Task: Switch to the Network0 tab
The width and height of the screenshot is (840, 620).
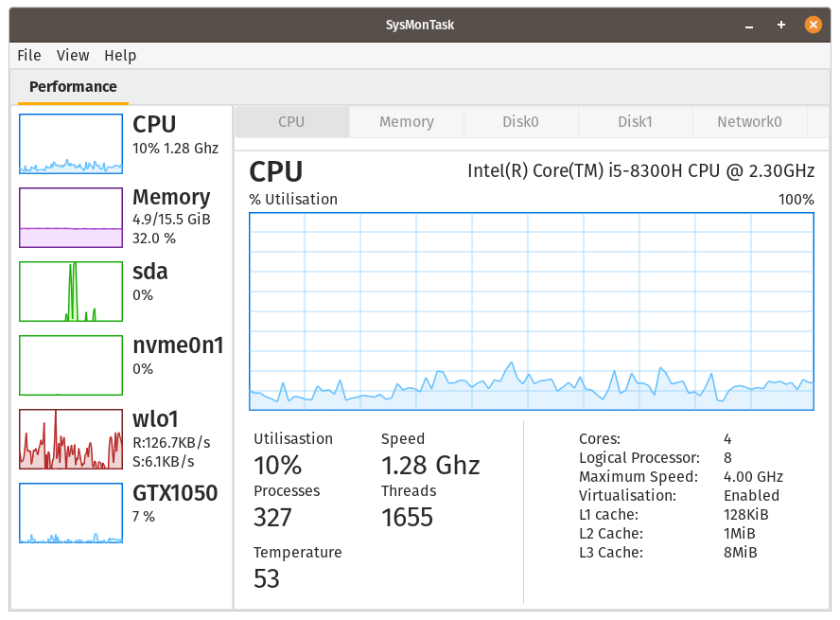Action: coord(749,121)
